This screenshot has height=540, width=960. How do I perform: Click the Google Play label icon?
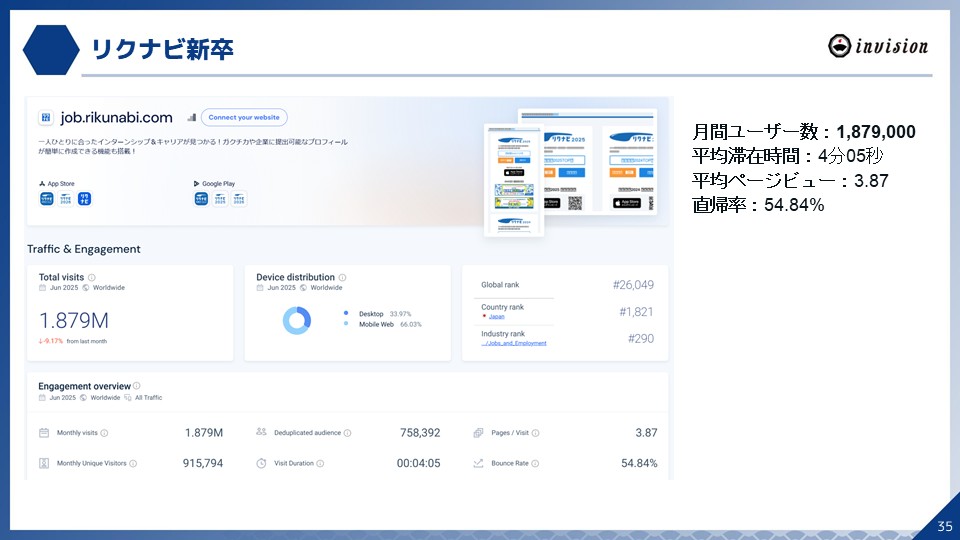(x=197, y=184)
